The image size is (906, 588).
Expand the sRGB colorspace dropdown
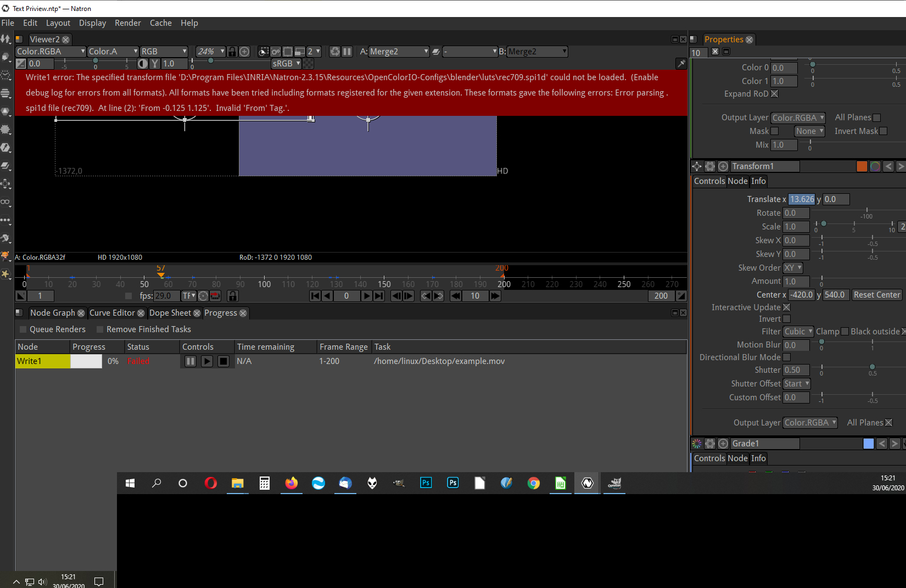(286, 64)
